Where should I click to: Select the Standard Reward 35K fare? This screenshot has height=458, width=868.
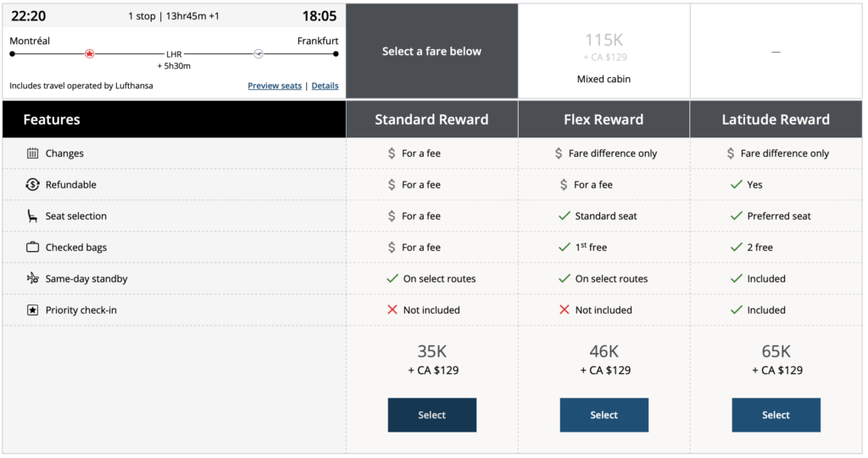[x=431, y=415]
